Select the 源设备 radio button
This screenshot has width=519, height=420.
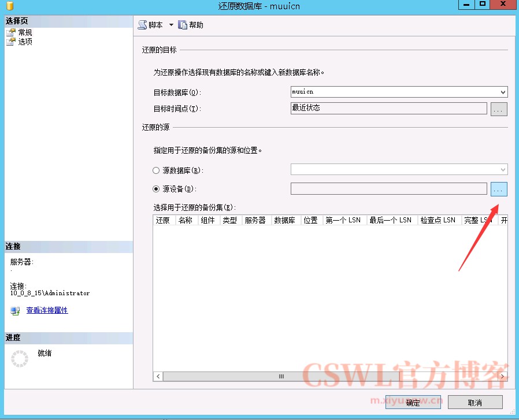tap(156, 189)
